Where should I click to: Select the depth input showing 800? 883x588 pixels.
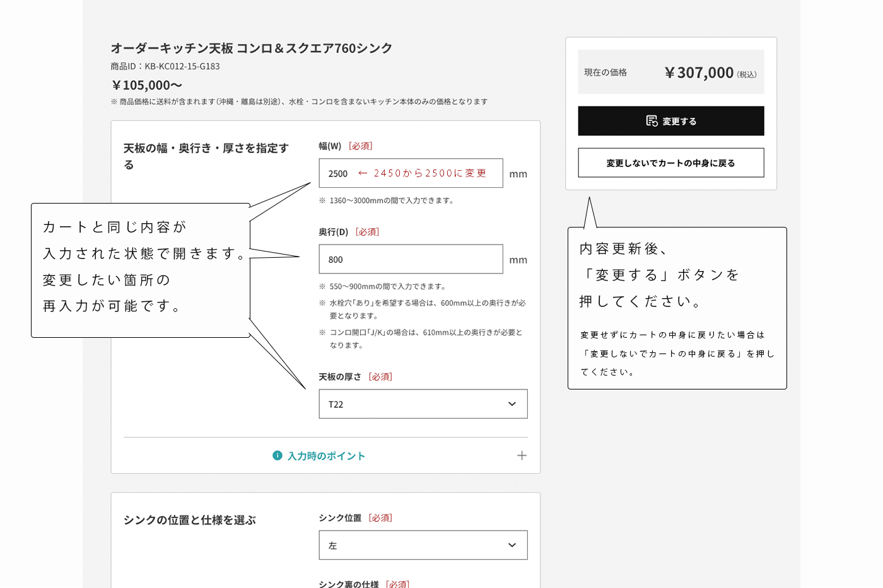tap(410, 259)
